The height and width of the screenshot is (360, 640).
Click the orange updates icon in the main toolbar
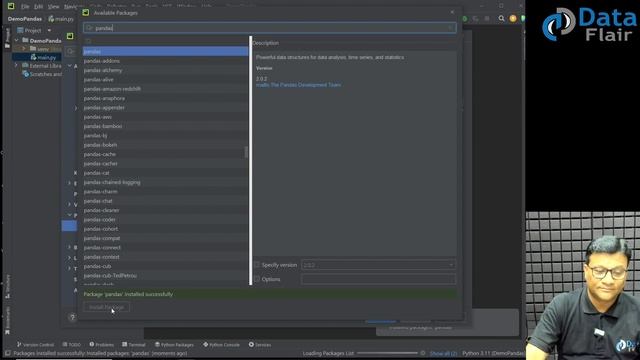(513, 18)
